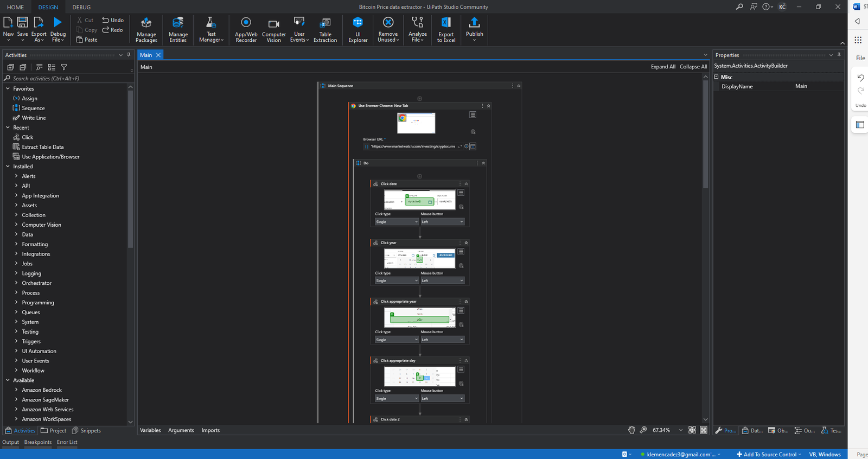
Task: Open UI Explorer
Action: (358, 30)
